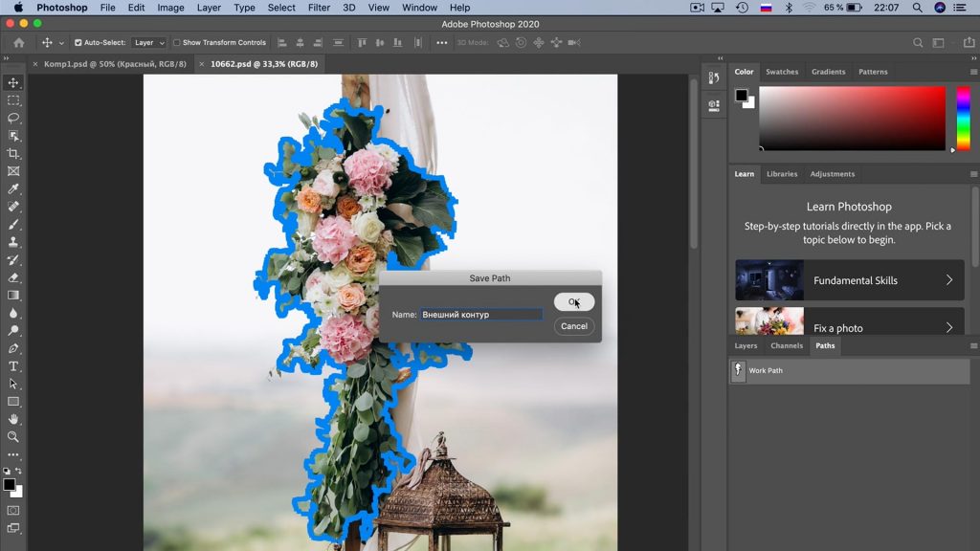Choose the Hand tool
The image size is (980, 551).
click(13, 419)
